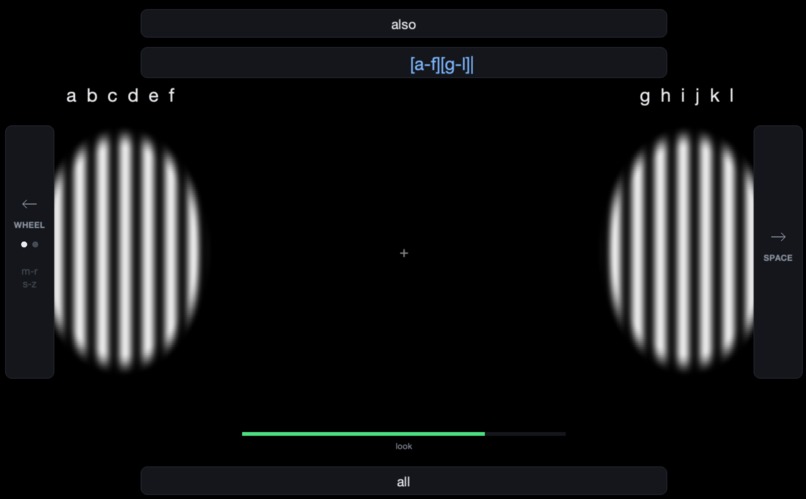The image size is (806, 499).
Task: Click letter 'c' above left grating
Action: coord(112,96)
